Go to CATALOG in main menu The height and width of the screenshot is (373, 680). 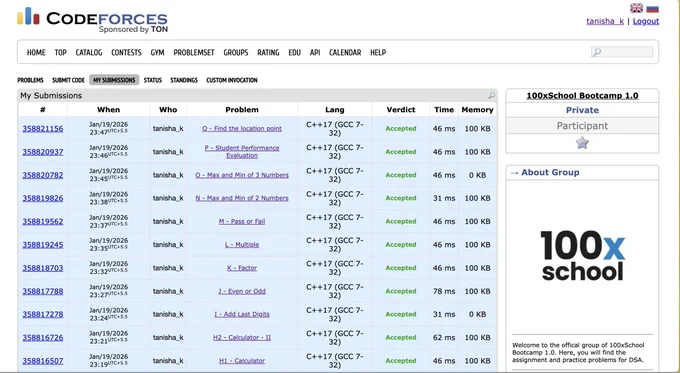tap(88, 52)
